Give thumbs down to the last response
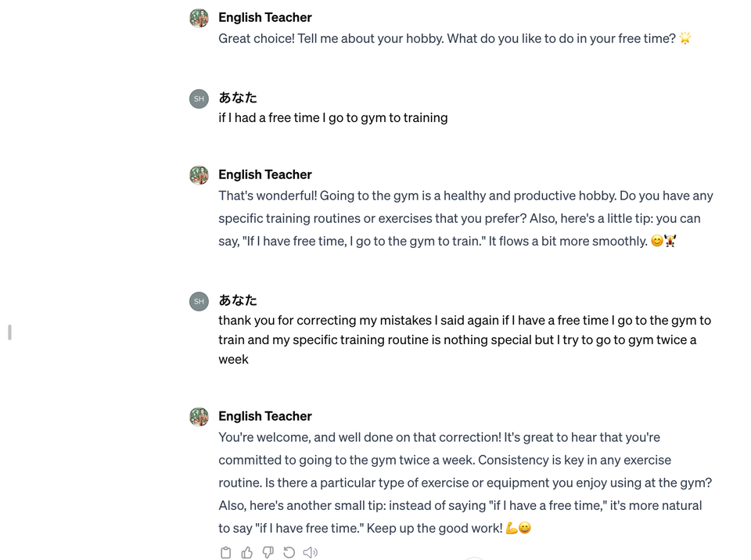The width and height of the screenshot is (751, 560). pyautogui.click(x=268, y=552)
